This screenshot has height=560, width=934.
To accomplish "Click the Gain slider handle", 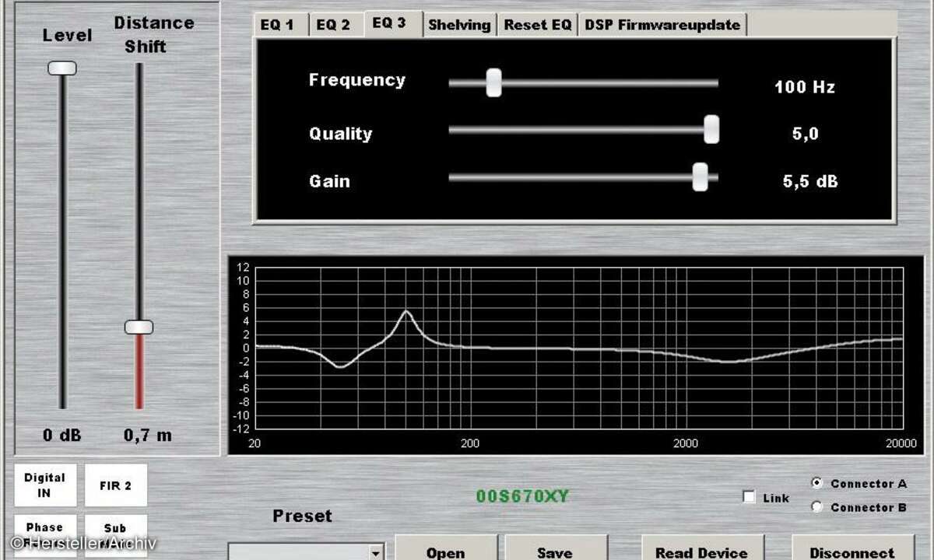I will click(x=700, y=177).
